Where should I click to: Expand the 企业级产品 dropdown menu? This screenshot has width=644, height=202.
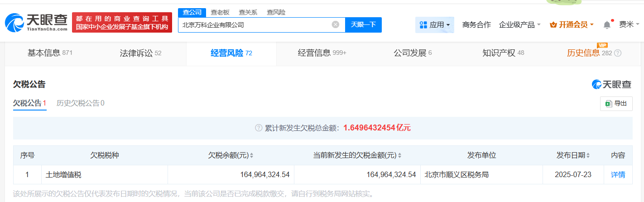[519, 25]
